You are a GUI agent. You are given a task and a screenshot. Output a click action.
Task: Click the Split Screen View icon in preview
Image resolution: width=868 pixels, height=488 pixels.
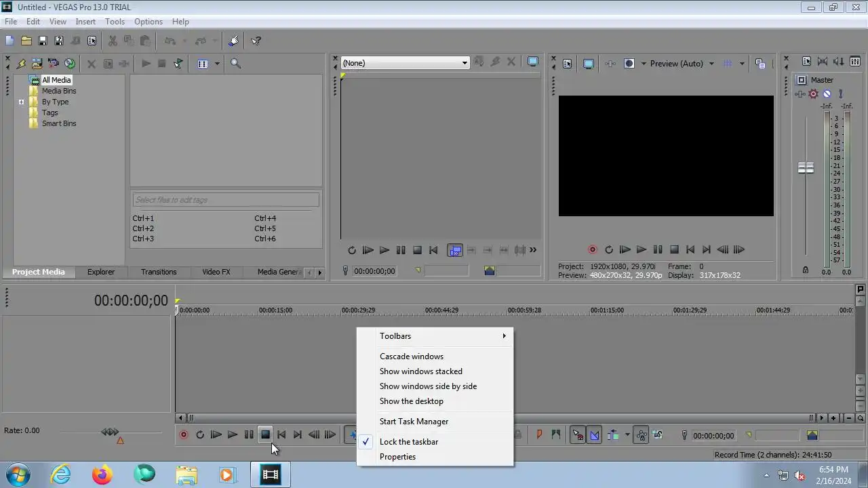tap(629, 64)
